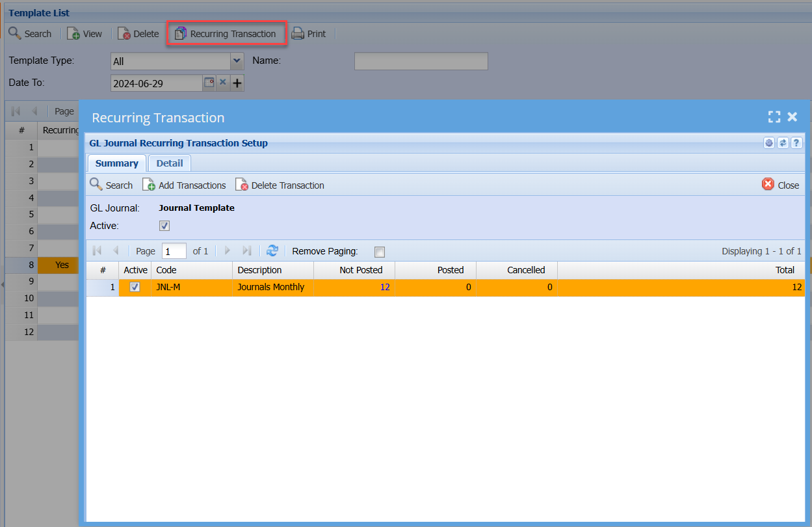Uncheck Active checkbox in JNL-M row
Viewport: 812px width, 527px height.
tap(135, 287)
